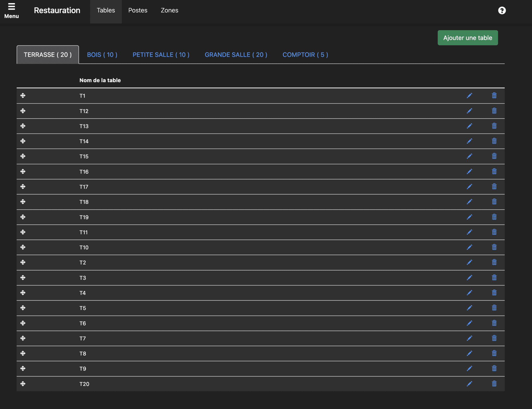Delete table T8 with trash icon
Viewport: 532px width, 409px height.
pyautogui.click(x=494, y=353)
